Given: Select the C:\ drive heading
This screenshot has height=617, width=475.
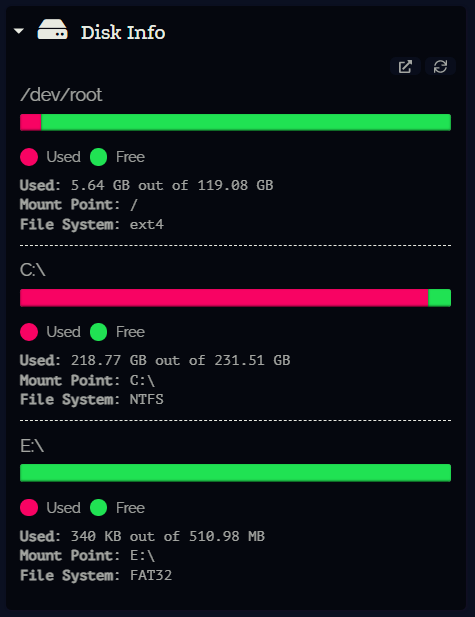Looking at the screenshot, I should point(33,270).
